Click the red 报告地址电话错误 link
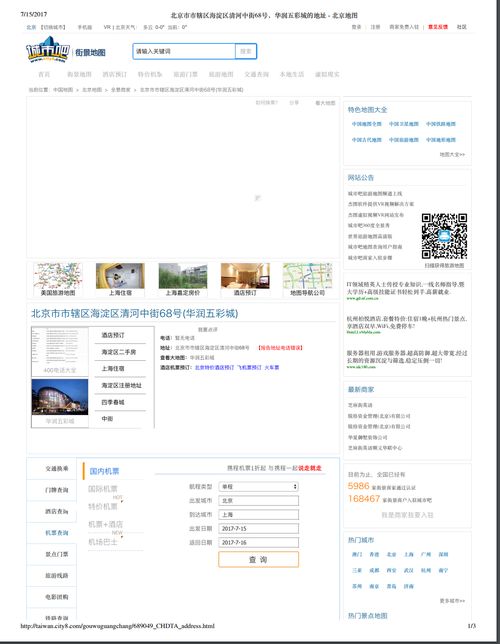 click(281, 348)
